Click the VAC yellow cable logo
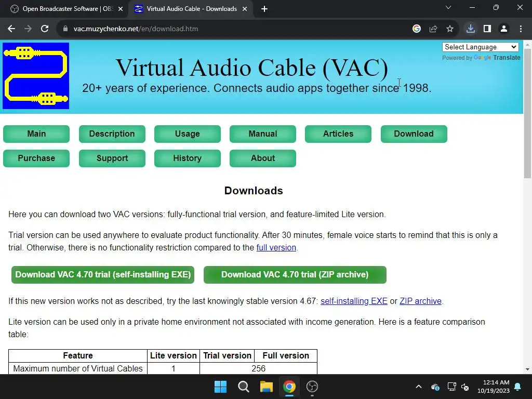 (36, 76)
